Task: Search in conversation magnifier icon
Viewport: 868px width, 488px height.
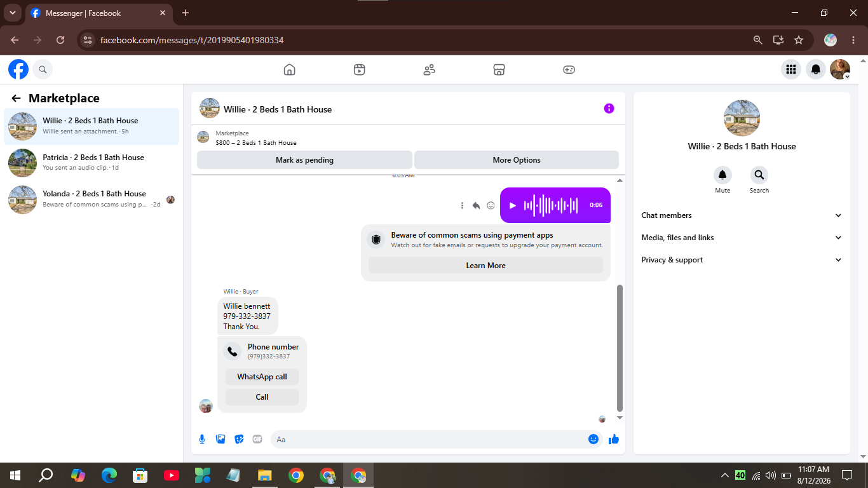Action: pos(759,175)
